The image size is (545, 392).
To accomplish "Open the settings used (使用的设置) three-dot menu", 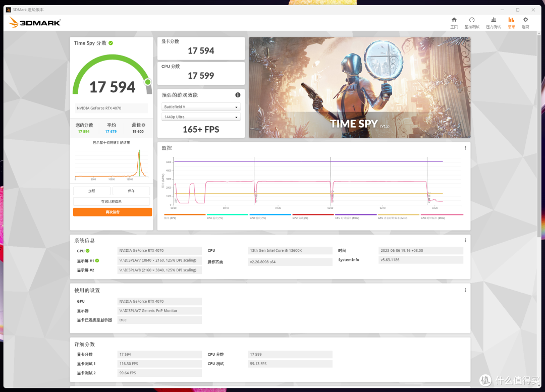I will point(465,290).
